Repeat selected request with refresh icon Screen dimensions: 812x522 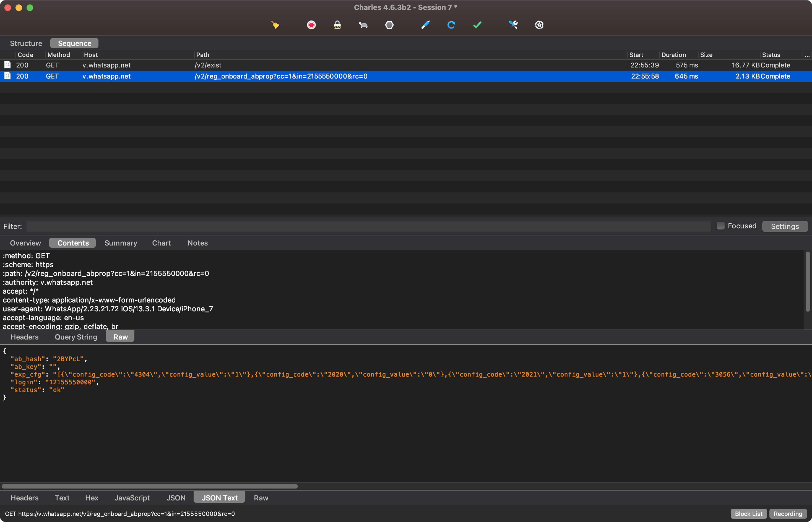(451, 25)
